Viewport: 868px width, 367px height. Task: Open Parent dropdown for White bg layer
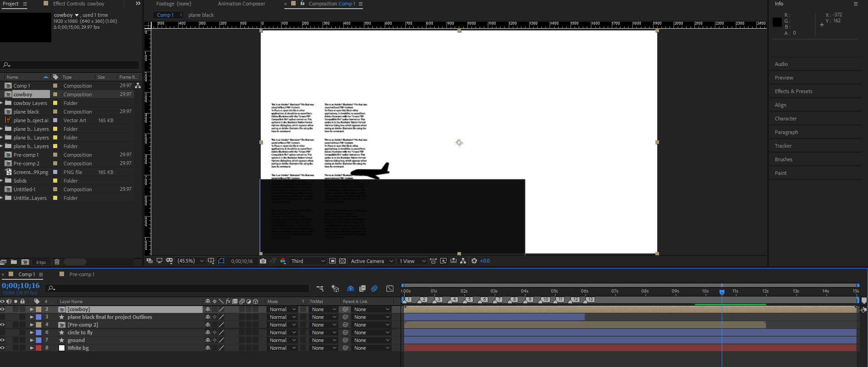tap(372, 348)
